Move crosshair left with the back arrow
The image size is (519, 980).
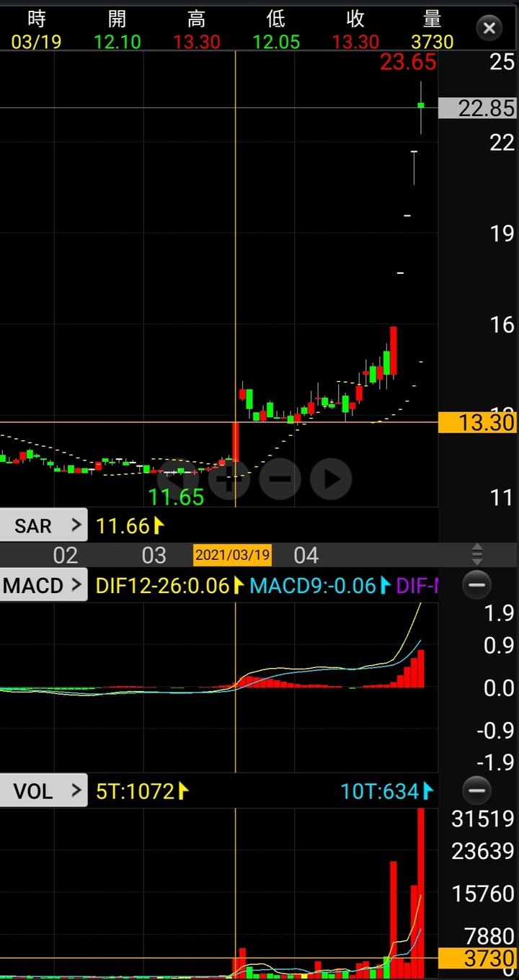(x=178, y=478)
